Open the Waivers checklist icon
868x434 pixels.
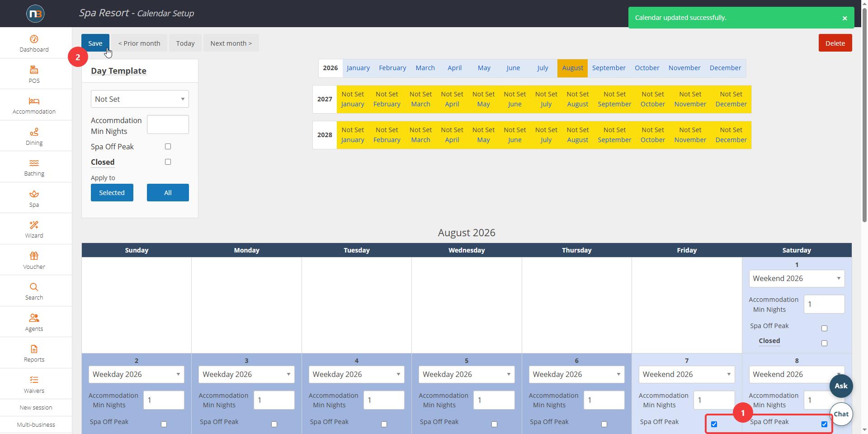pos(34,380)
